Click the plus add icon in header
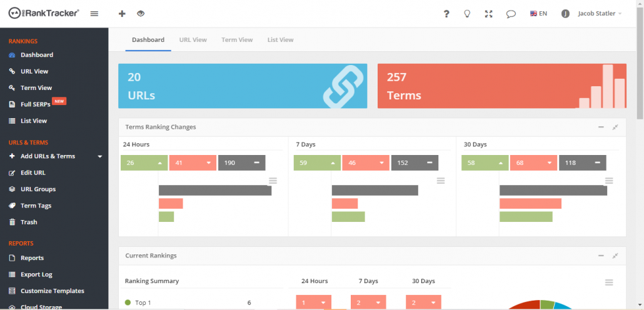The width and height of the screenshot is (644, 310). 122,14
